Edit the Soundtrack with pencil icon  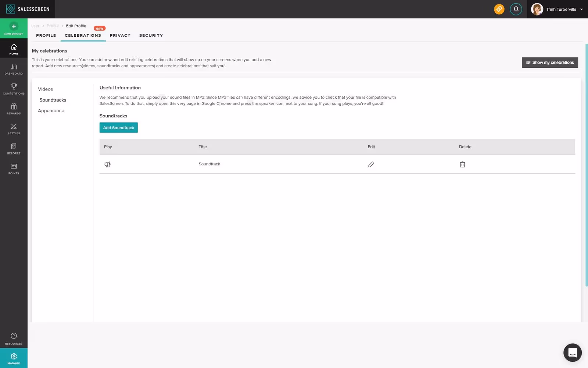[371, 164]
